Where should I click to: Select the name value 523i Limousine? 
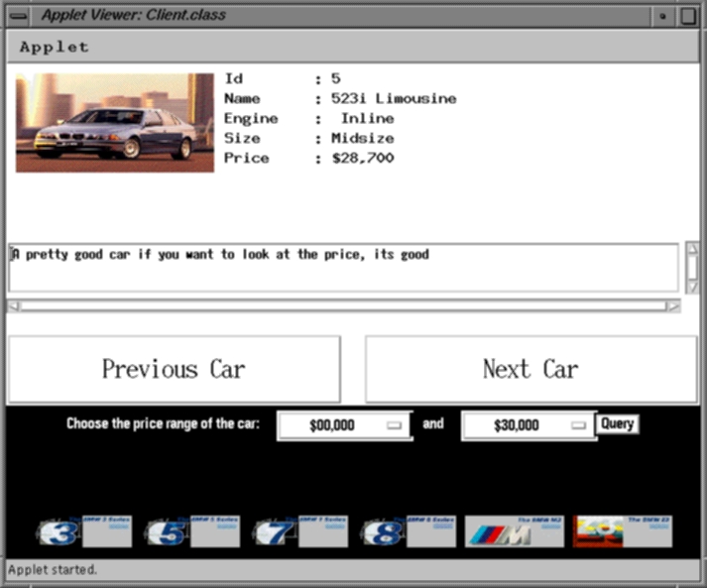point(394,98)
